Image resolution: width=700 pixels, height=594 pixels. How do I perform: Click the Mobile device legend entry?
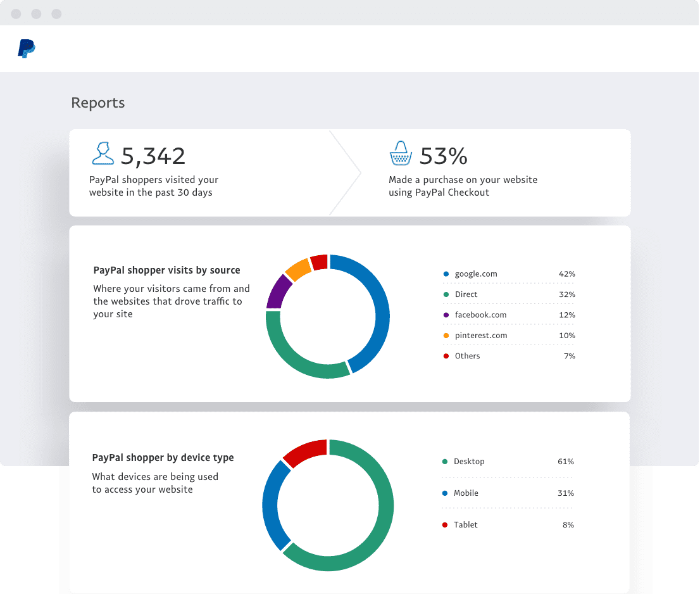pyautogui.click(x=466, y=493)
